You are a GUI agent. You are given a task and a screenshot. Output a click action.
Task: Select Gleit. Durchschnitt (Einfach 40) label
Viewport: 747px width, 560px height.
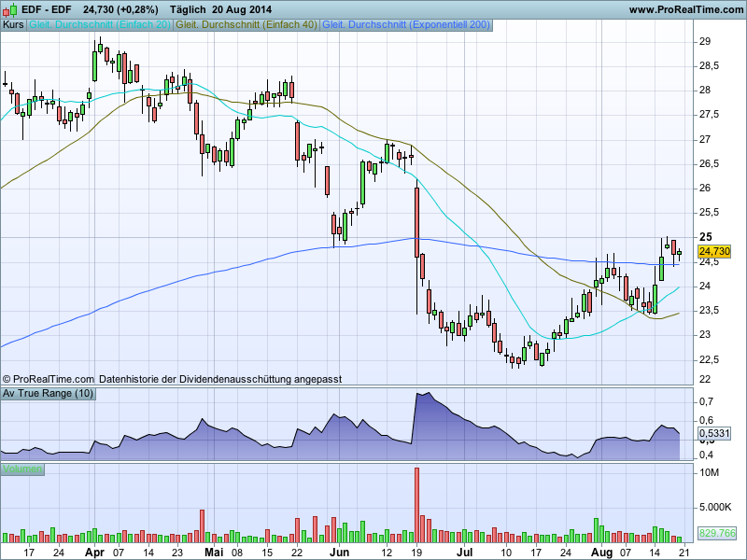(x=247, y=25)
